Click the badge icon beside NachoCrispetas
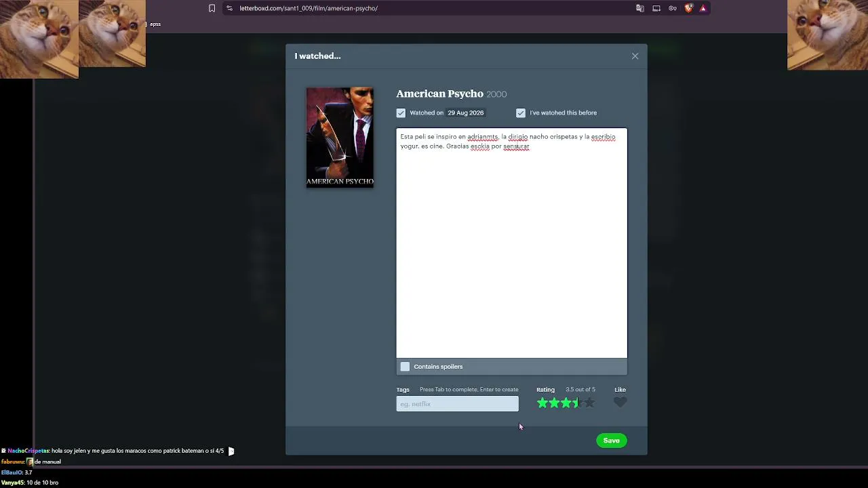This screenshot has width=868, height=488. [x=3, y=451]
